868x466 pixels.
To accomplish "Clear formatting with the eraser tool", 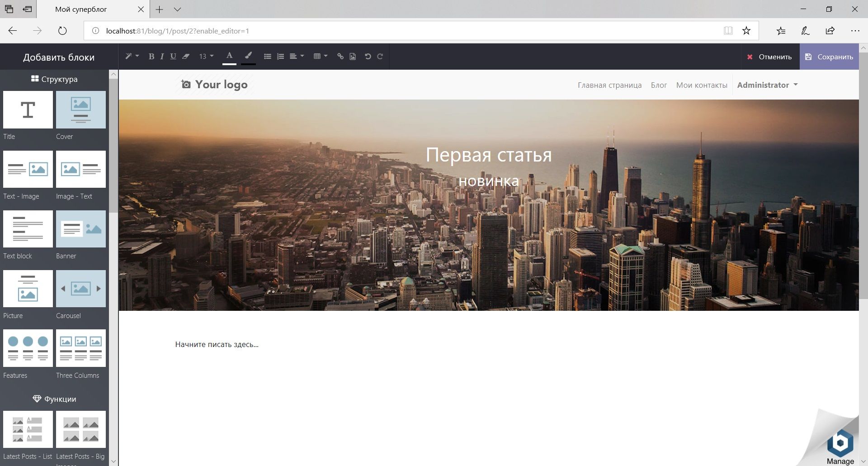I will coord(186,56).
